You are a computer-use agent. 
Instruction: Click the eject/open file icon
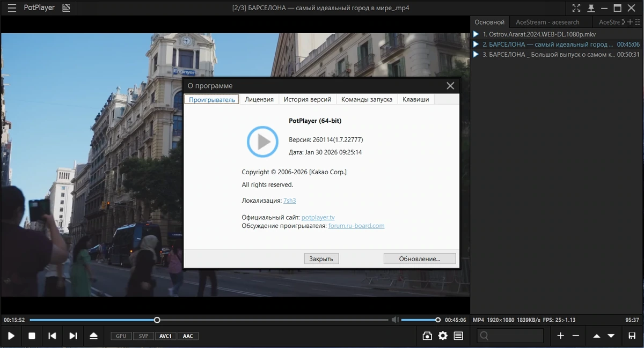point(93,336)
